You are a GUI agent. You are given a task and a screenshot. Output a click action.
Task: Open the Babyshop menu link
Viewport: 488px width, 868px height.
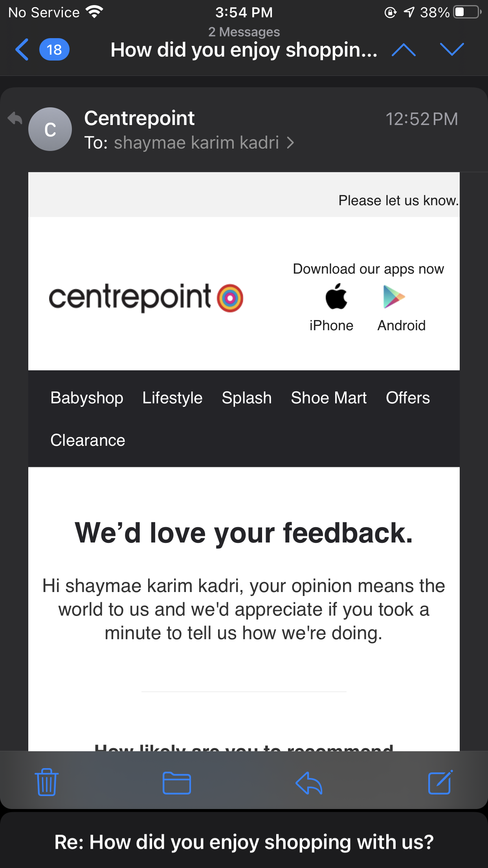click(87, 398)
